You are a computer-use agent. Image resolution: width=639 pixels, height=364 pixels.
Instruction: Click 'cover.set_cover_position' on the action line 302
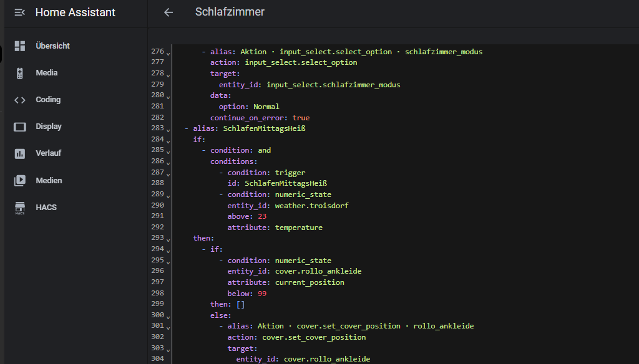click(314, 337)
